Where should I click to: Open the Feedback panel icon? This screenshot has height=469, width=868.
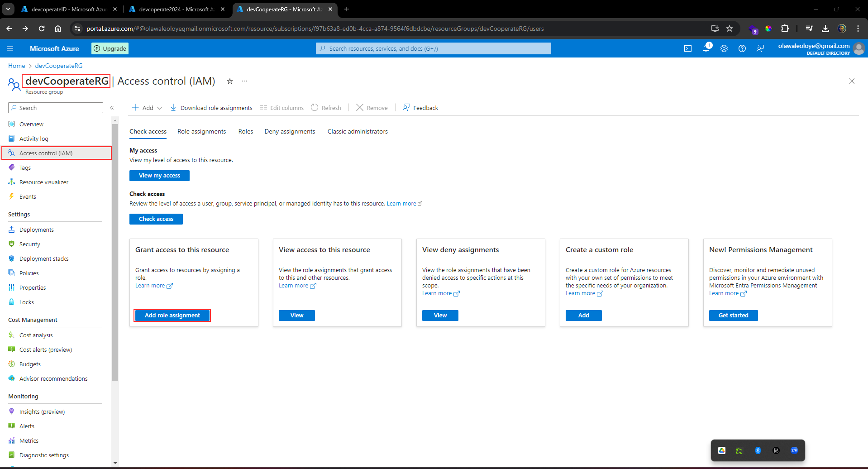point(406,108)
